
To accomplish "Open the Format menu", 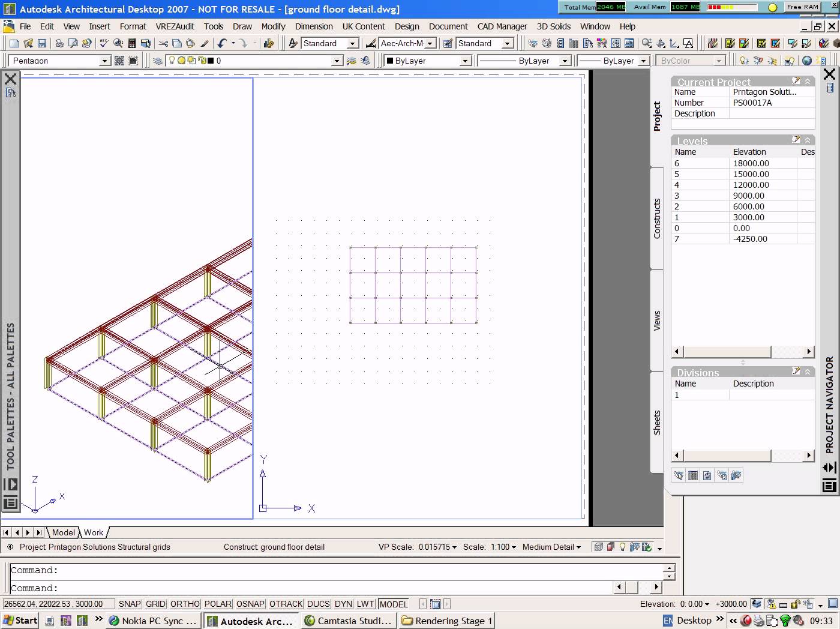I will tap(133, 26).
